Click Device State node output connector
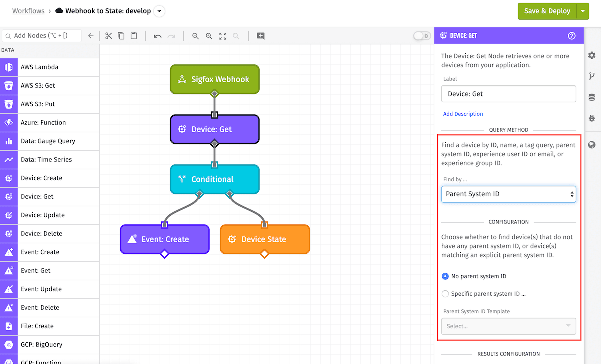This screenshot has height=364, width=601. (265, 254)
